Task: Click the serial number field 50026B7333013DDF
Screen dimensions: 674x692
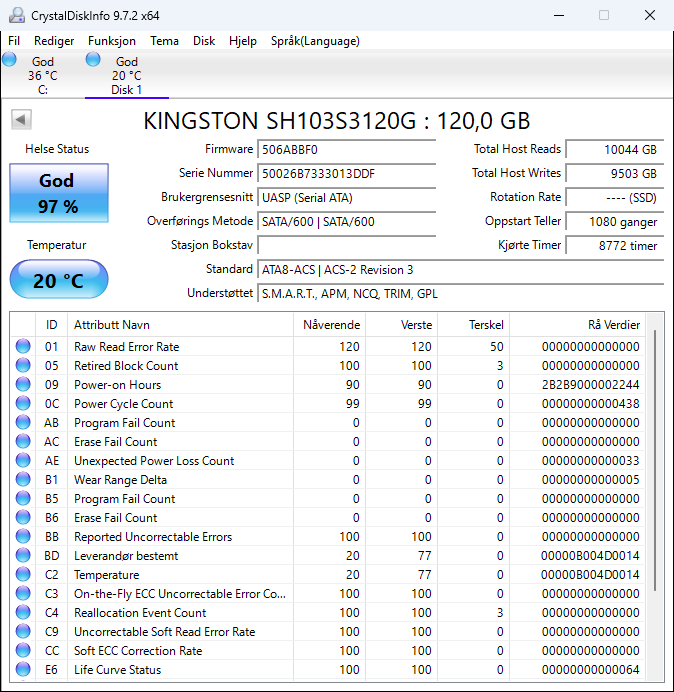Action: [x=346, y=173]
